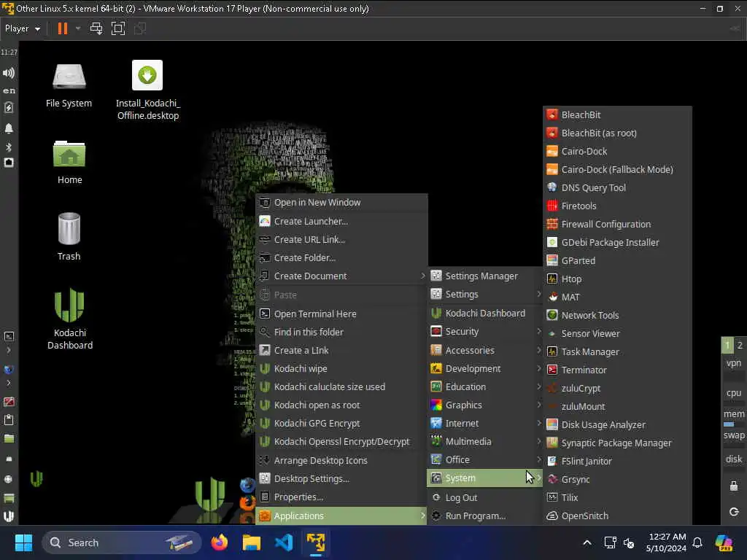Launch Tilix terminal
Screen dimensions: 747x560
point(617,497)
